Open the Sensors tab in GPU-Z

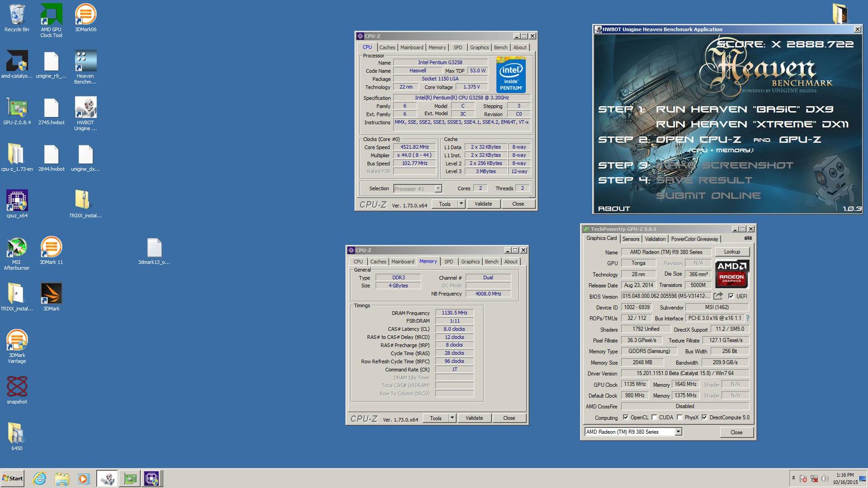coord(630,239)
